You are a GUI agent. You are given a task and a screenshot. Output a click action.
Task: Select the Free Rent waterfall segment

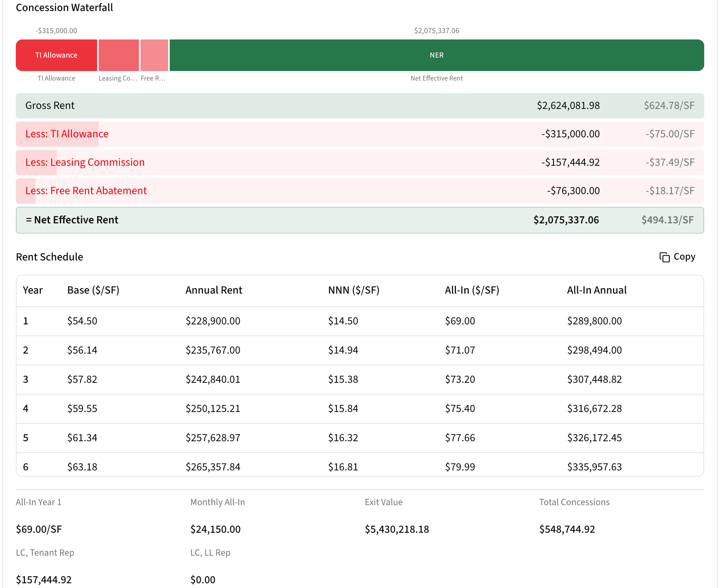[x=154, y=55]
